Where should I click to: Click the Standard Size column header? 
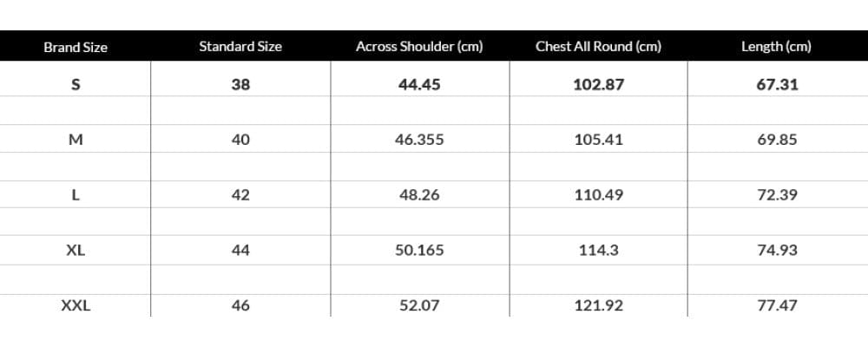click(240, 47)
